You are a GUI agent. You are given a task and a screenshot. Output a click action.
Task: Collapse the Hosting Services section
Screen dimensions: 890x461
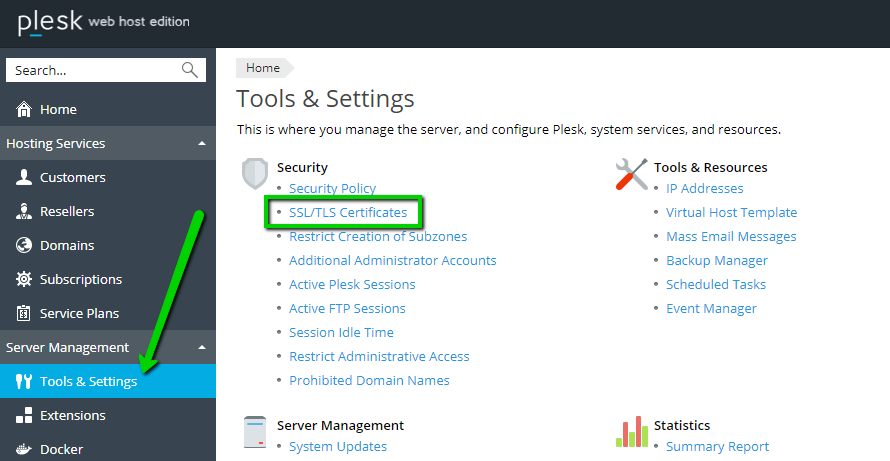click(x=202, y=144)
